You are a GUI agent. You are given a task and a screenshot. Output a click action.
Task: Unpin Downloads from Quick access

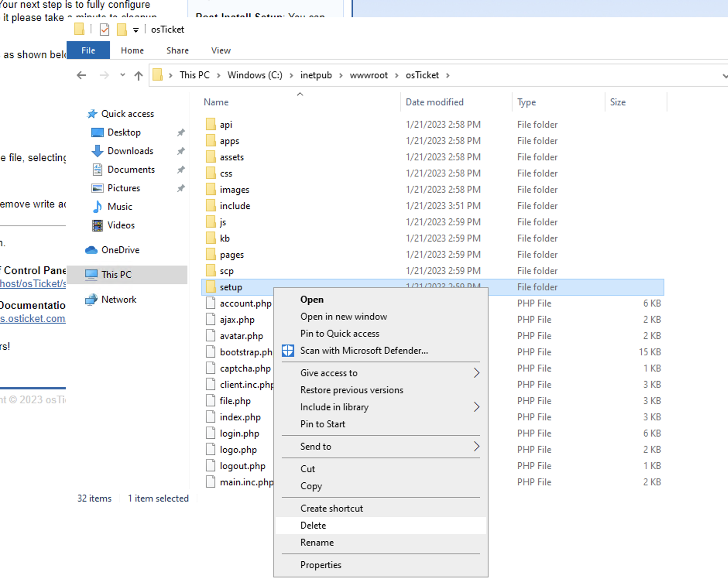(x=181, y=151)
